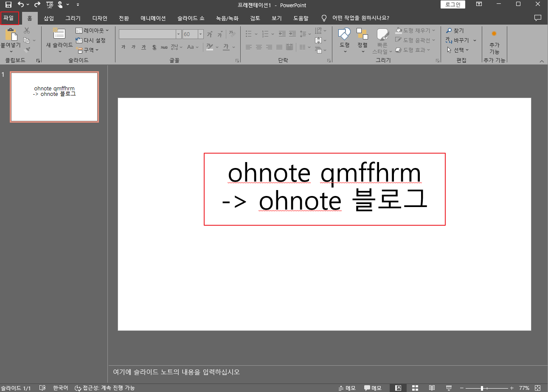548x392 pixels.
Task: Collapse the ribbon with chevron arrow
Action: point(542,62)
